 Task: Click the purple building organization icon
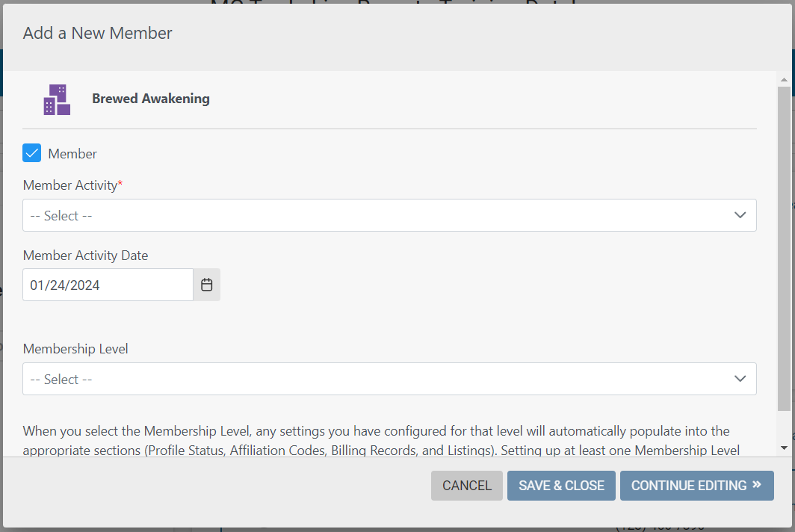(57, 99)
